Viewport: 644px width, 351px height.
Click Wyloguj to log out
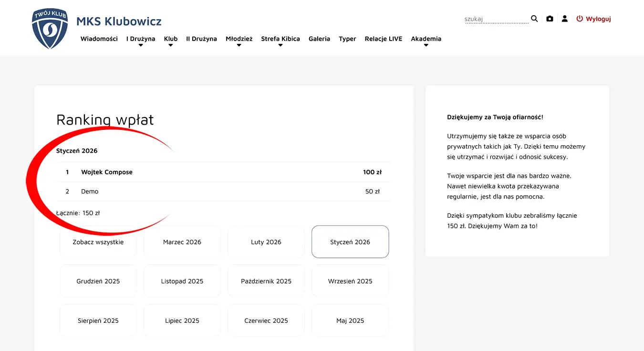(599, 19)
